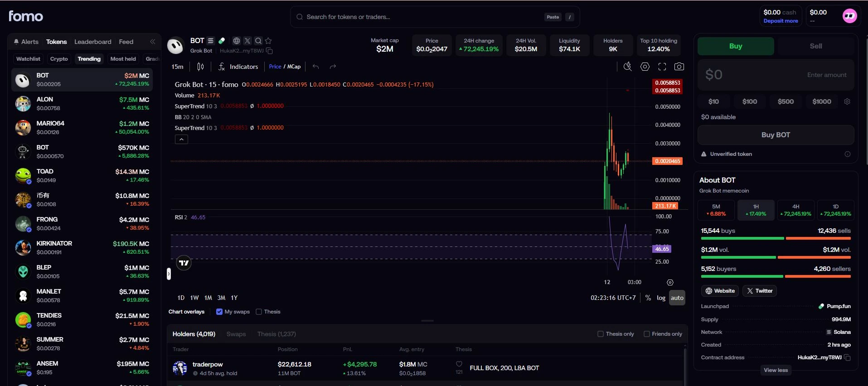
Task: Focus the search tokens or traders field
Action: [x=435, y=17]
